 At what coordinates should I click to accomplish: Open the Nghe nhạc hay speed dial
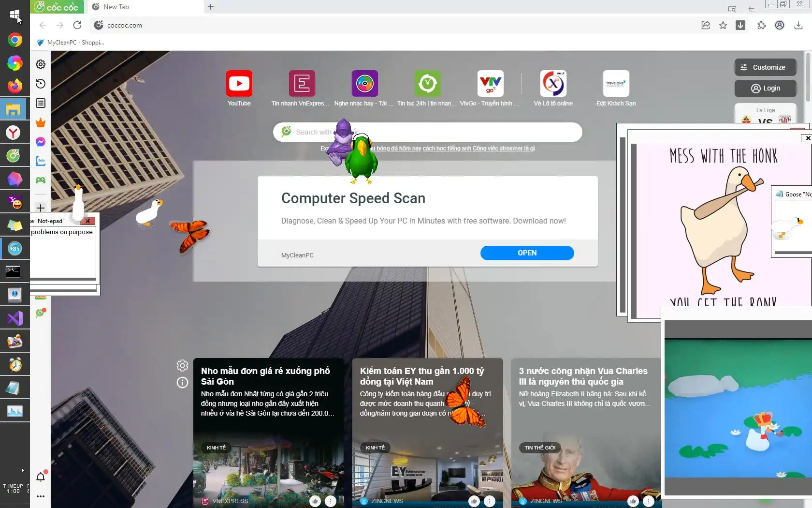[x=364, y=89]
